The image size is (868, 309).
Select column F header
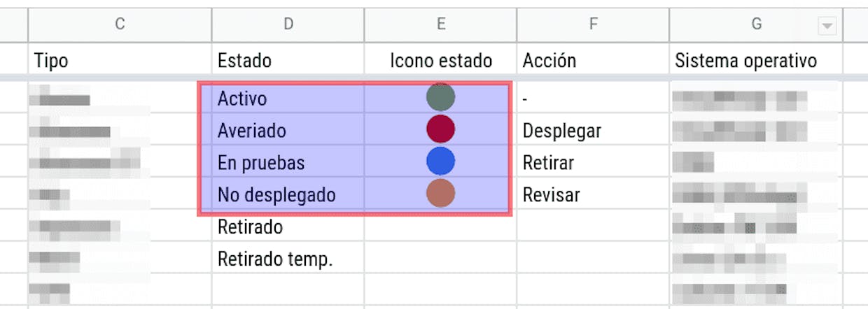(593, 24)
